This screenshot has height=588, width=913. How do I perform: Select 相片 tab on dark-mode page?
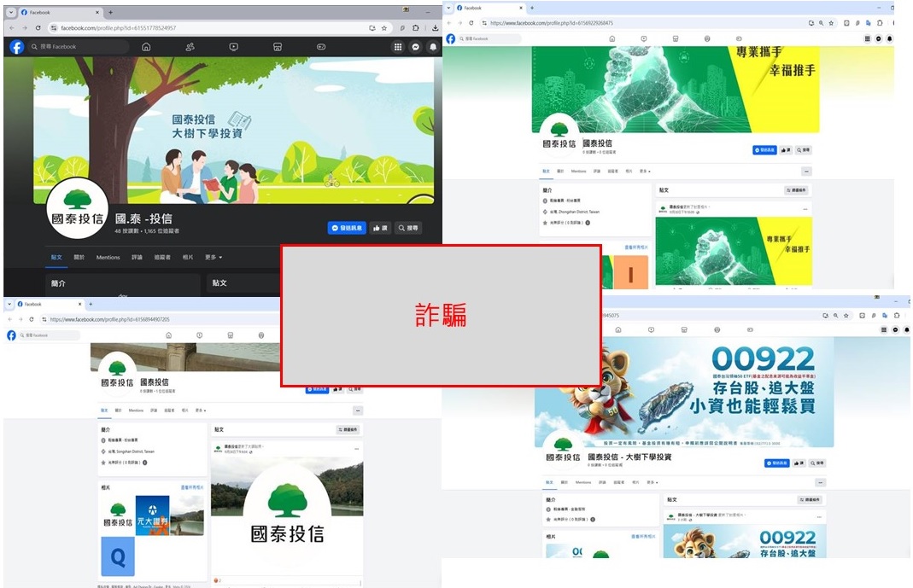188,257
